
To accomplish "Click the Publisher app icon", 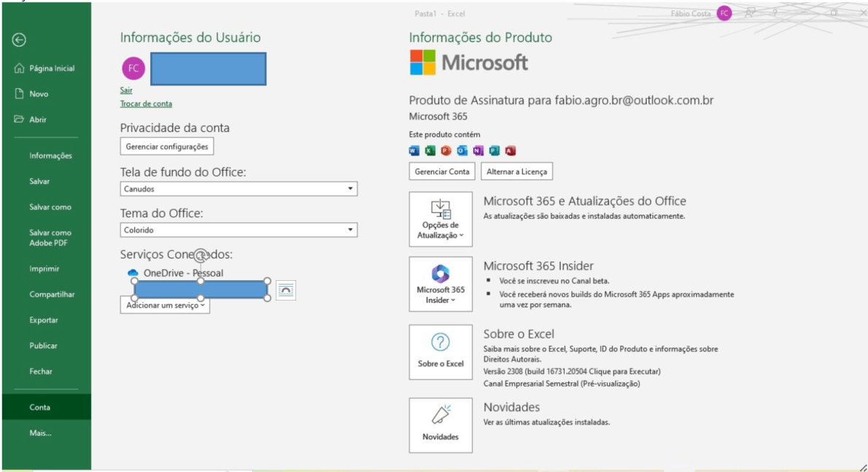I will pos(495,150).
